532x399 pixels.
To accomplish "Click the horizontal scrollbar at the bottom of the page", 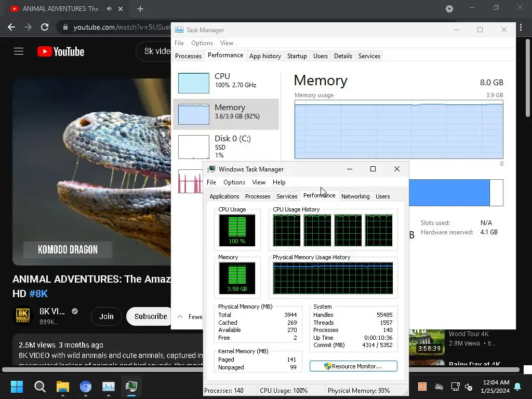I will tap(261, 369).
